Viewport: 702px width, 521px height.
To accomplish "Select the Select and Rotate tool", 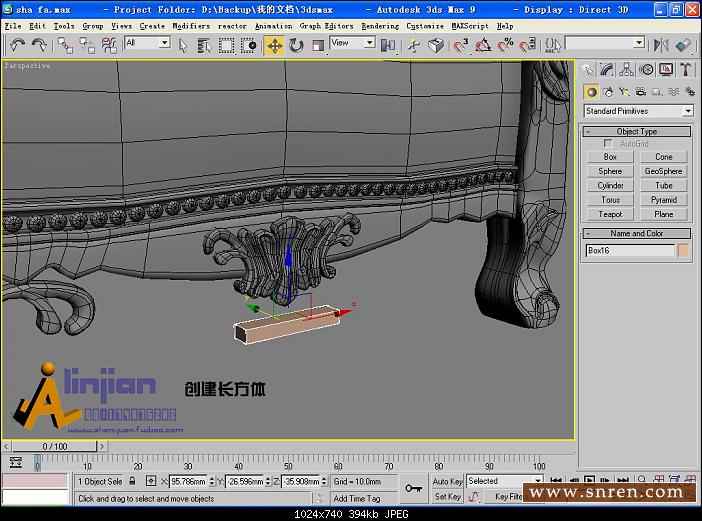I will point(296,45).
